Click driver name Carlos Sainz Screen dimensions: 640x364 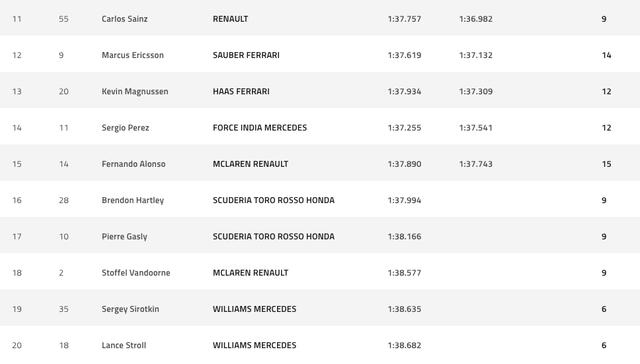pos(124,19)
